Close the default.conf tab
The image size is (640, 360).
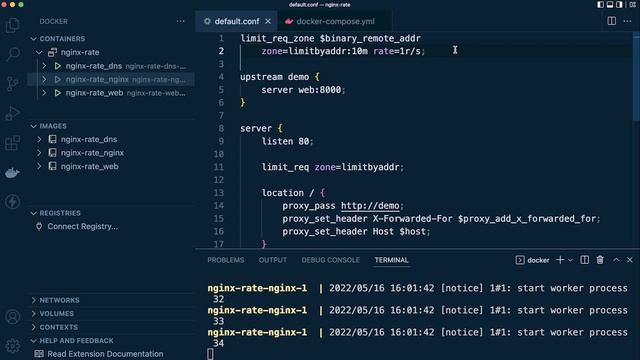[268, 21]
